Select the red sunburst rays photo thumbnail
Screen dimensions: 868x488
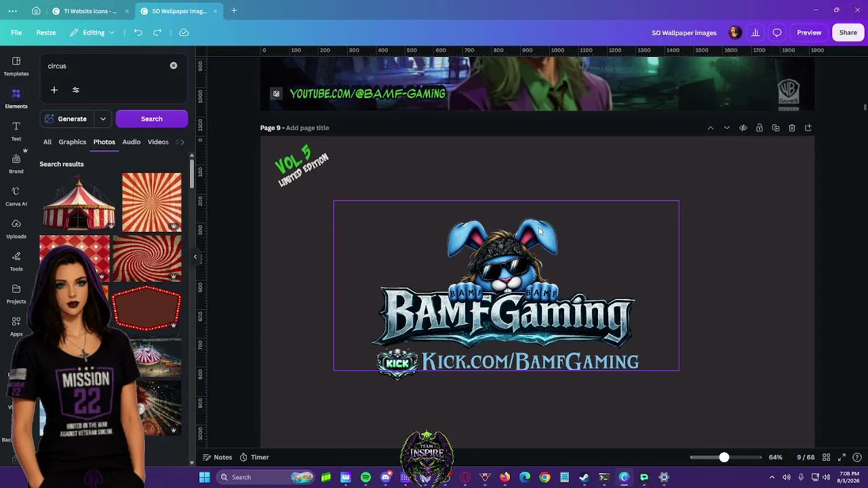point(152,202)
